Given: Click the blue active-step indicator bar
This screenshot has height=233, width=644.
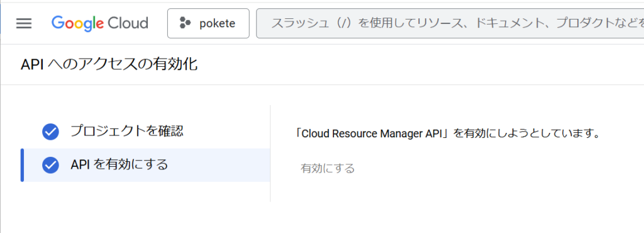Looking at the screenshot, I should click(x=22, y=165).
